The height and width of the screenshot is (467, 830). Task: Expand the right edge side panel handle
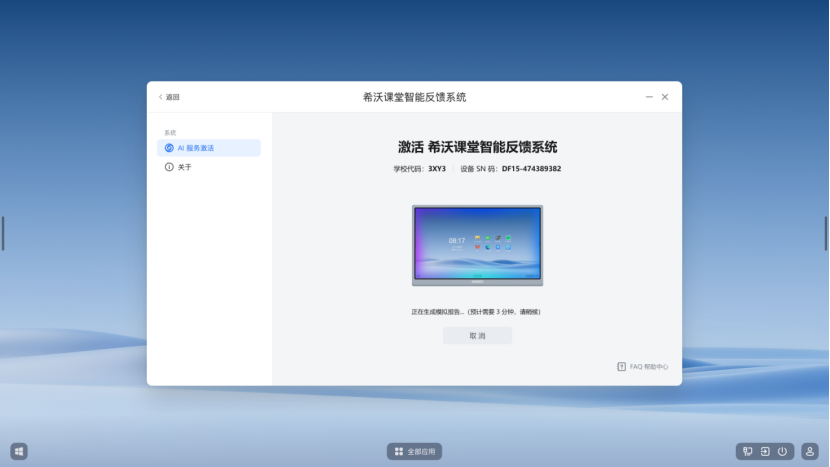point(826,233)
